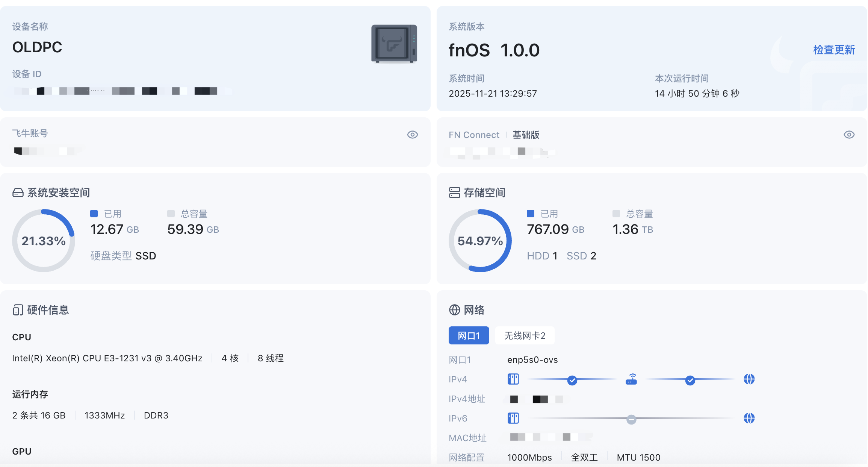Image resolution: width=868 pixels, height=467 pixels.
Task: Reveal the 飞牛账号 with eye icon
Action: pyautogui.click(x=412, y=135)
